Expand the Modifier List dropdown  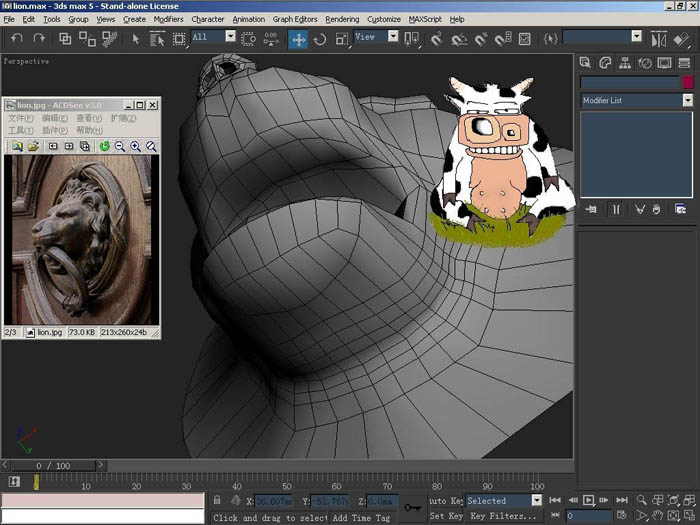click(x=688, y=100)
